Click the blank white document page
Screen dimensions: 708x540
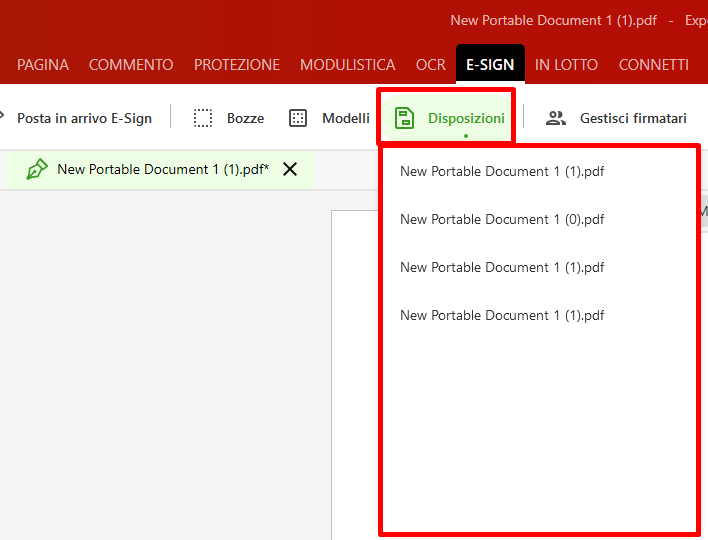[x=355, y=380]
